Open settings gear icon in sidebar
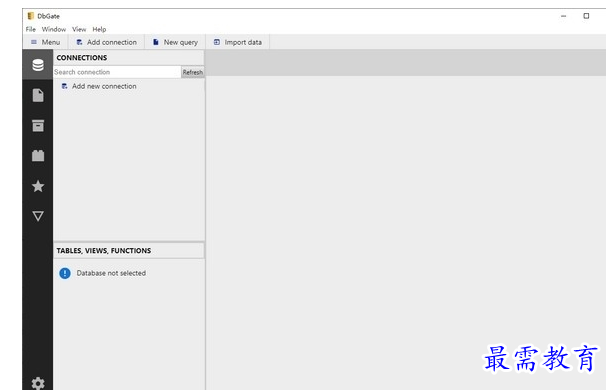606x390 pixels. [x=38, y=383]
